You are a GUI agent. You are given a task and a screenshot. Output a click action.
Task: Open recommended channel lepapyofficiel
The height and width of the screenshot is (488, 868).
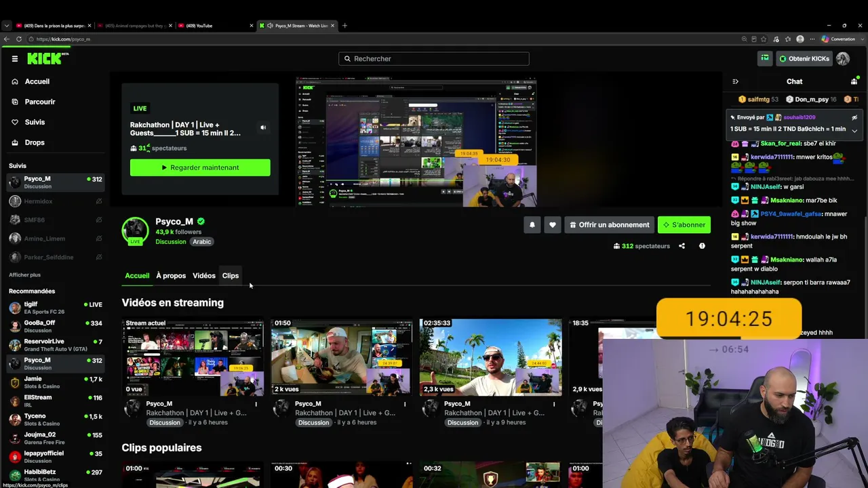click(55, 457)
